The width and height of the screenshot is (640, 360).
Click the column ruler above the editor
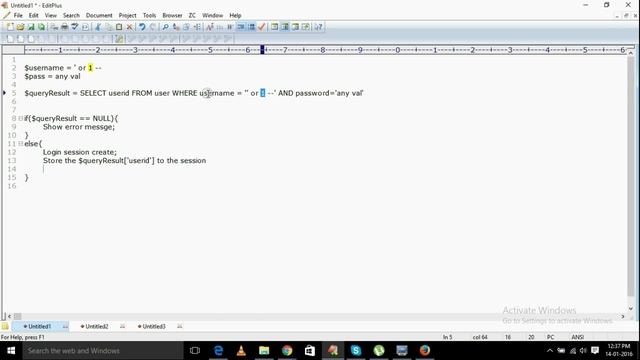click(324, 50)
